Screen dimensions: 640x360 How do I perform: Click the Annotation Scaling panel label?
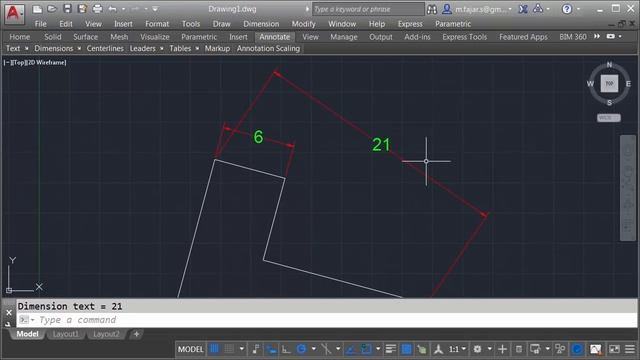pos(268,49)
